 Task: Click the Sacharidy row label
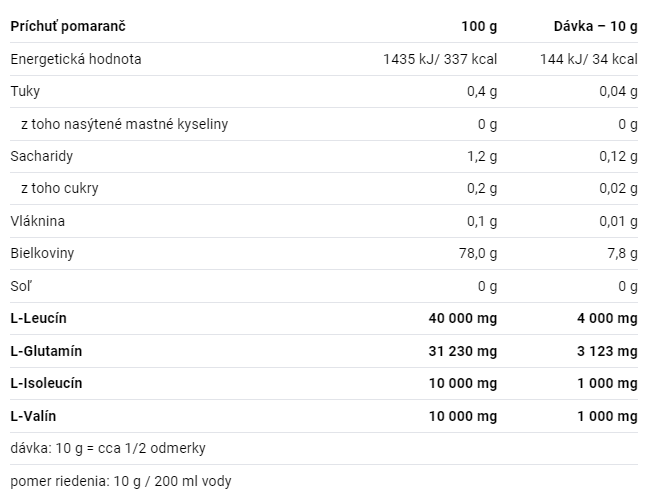(42, 156)
